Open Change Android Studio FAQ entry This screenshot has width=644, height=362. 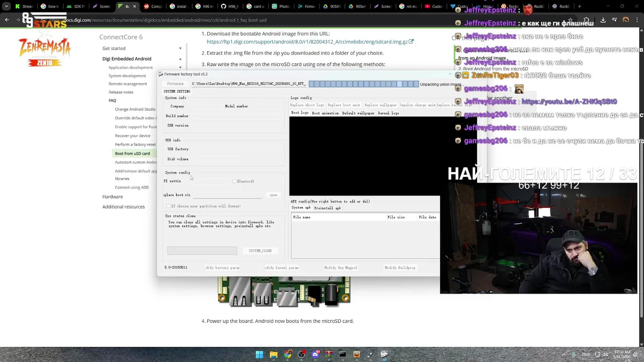click(x=135, y=109)
